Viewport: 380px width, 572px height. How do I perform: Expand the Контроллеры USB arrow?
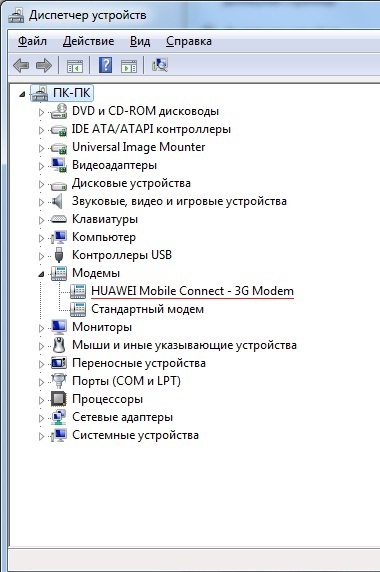tap(41, 256)
